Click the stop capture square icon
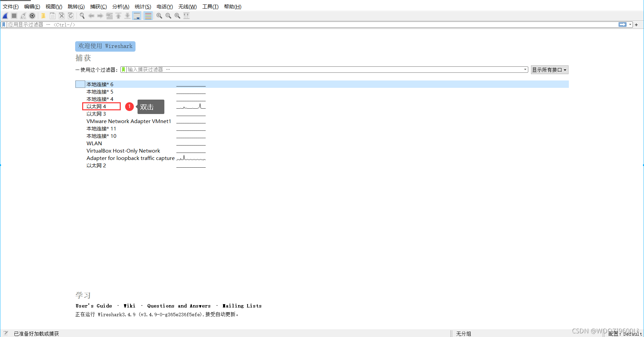The width and height of the screenshot is (644, 337). tap(14, 16)
